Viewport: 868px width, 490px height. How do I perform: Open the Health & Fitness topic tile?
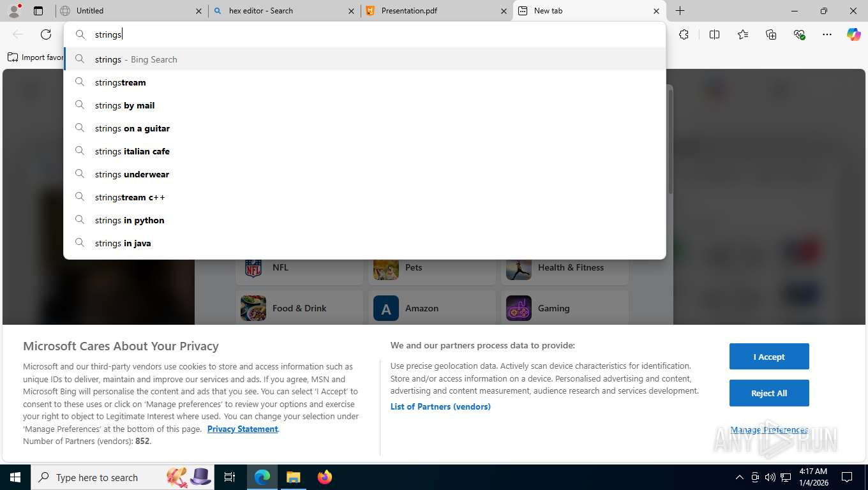[565, 268]
